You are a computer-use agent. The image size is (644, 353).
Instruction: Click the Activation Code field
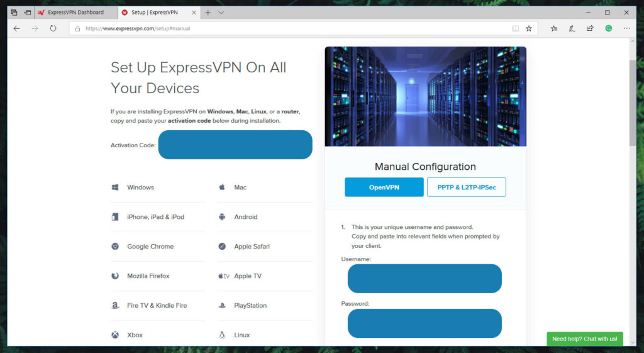point(235,145)
